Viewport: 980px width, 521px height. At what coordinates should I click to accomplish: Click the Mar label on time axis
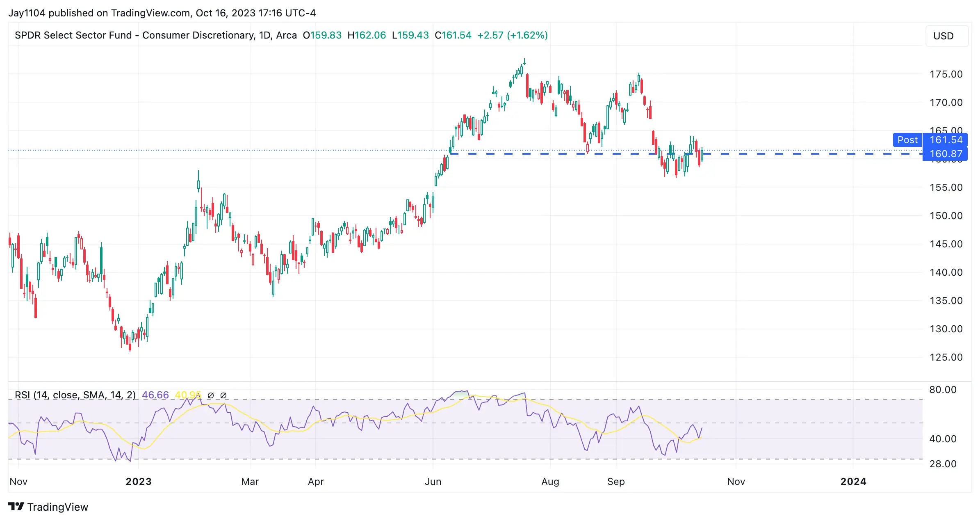point(250,482)
